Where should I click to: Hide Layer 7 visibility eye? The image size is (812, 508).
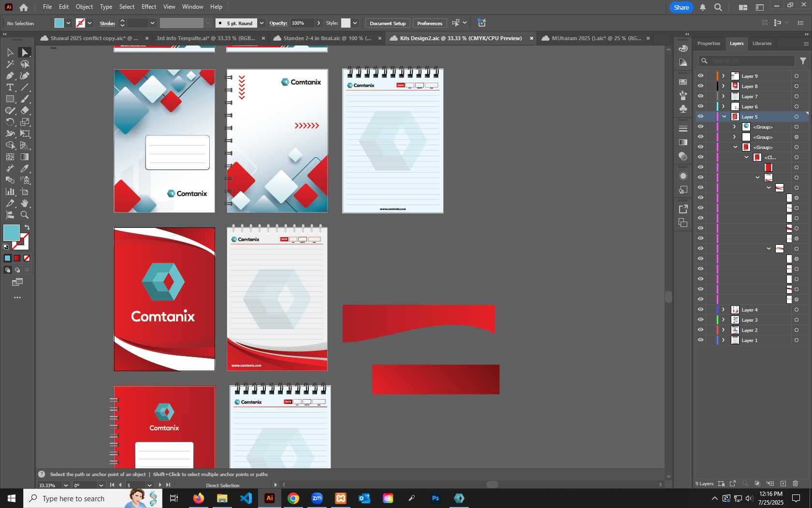tap(700, 96)
